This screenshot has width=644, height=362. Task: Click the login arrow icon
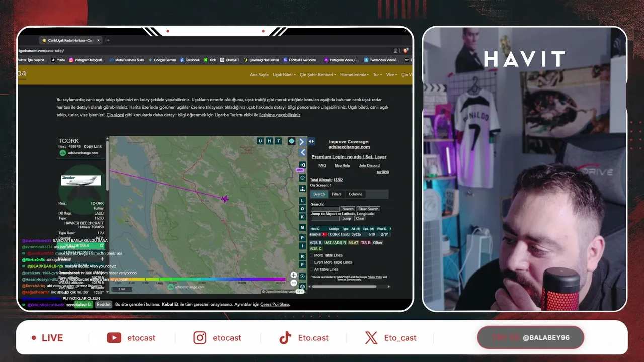pyautogui.click(x=302, y=165)
